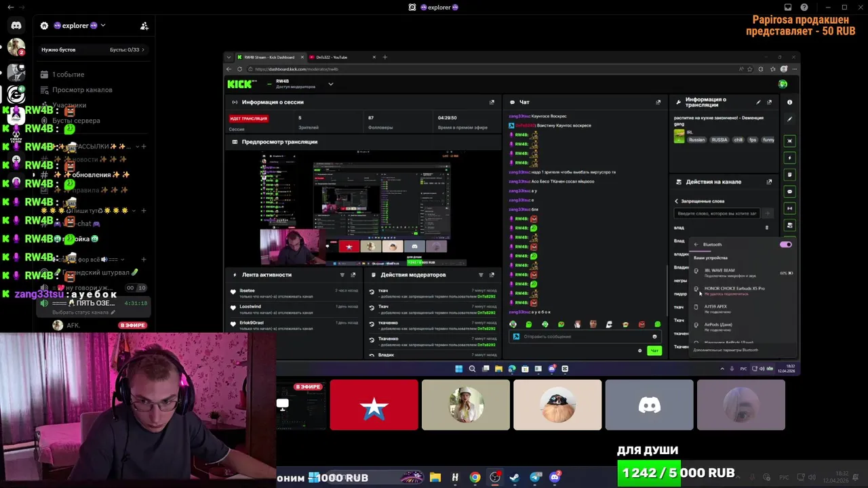
Task: Select AJ159 APEX Bluetooth device
Action: pyautogui.click(x=743, y=308)
